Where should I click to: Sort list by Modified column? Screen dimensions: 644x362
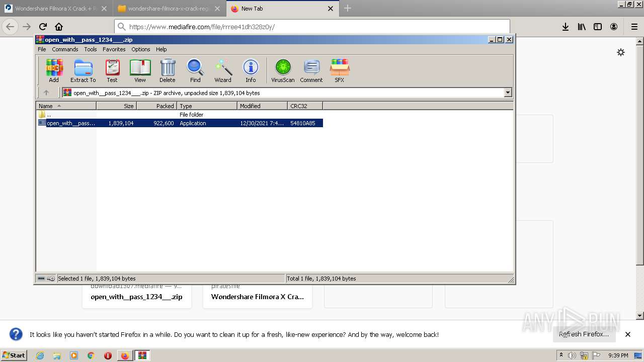[262, 106]
